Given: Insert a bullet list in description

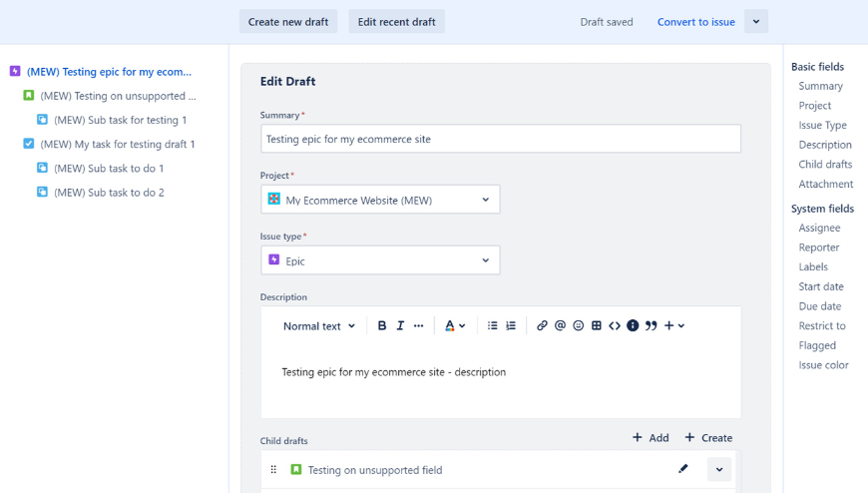Looking at the screenshot, I should tap(492, 326).
